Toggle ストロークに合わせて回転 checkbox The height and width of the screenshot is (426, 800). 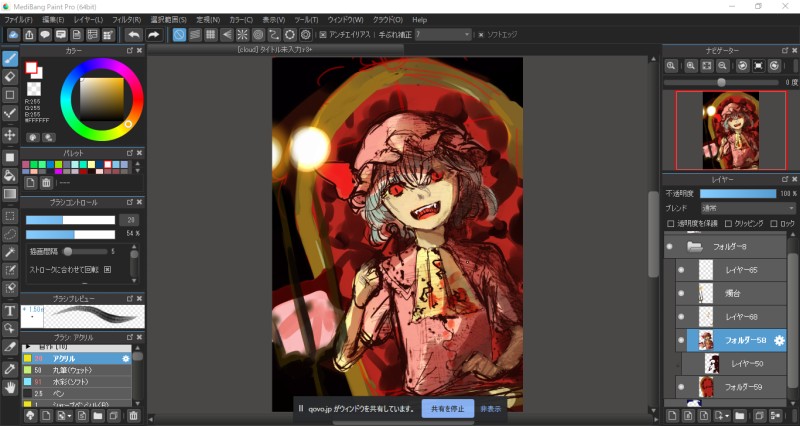(x=107, y=269)
